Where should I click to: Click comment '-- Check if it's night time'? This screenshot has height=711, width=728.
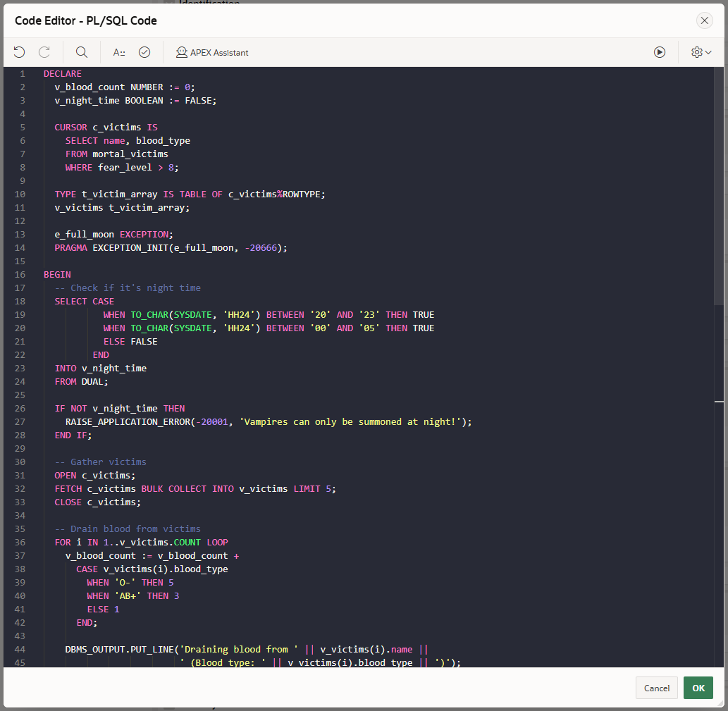coord(128,288)
